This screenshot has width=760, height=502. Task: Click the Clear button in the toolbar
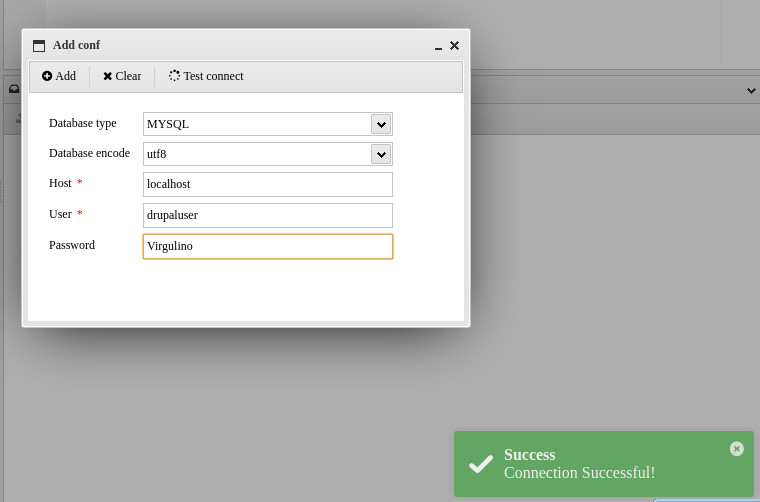pos(122,76)
